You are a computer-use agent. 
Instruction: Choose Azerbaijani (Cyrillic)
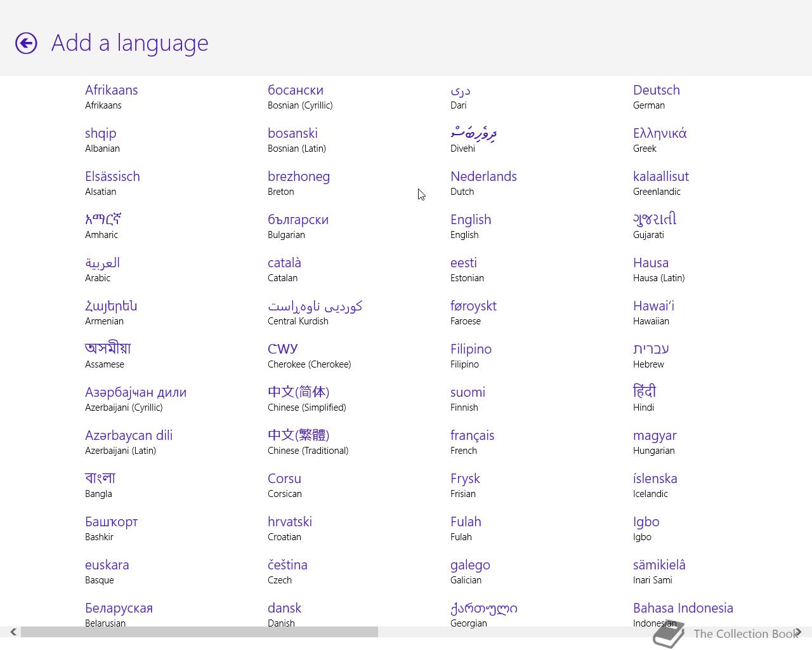pyautogui.click(x=136, y=399)
